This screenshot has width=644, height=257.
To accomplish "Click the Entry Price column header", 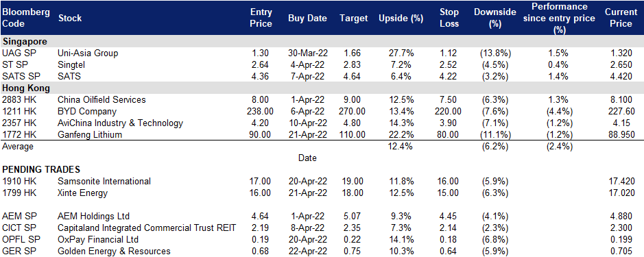I will click(x=261, y=18).
